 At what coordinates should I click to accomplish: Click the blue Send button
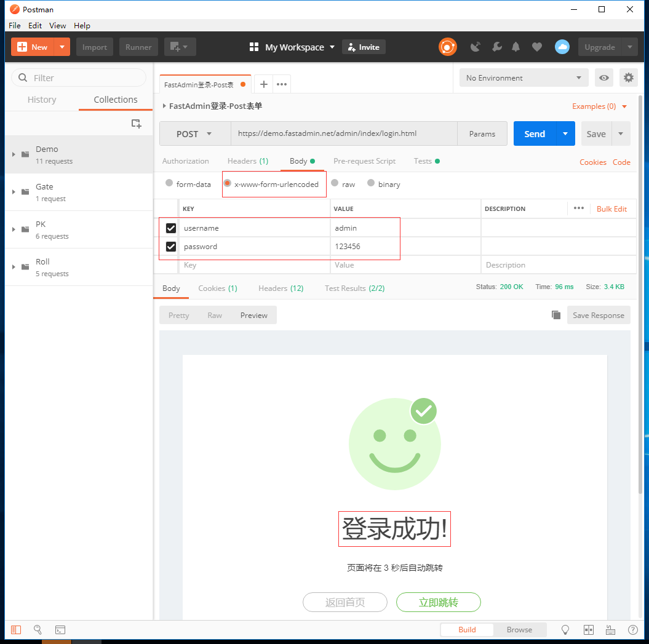(x=535, y=133)
